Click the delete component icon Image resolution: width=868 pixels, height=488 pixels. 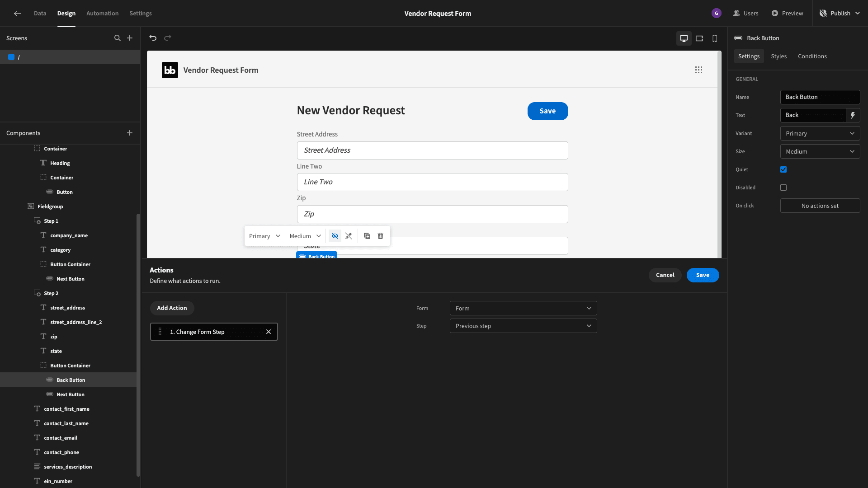coord(380,236)
